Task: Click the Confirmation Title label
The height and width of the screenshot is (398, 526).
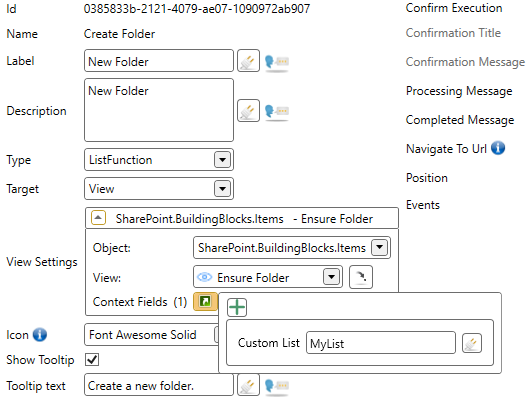Action: [x=453, y=33]
